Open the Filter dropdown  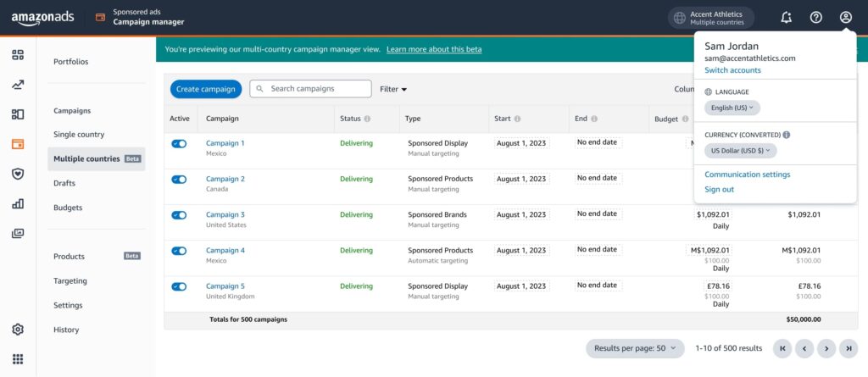[393, 89]
